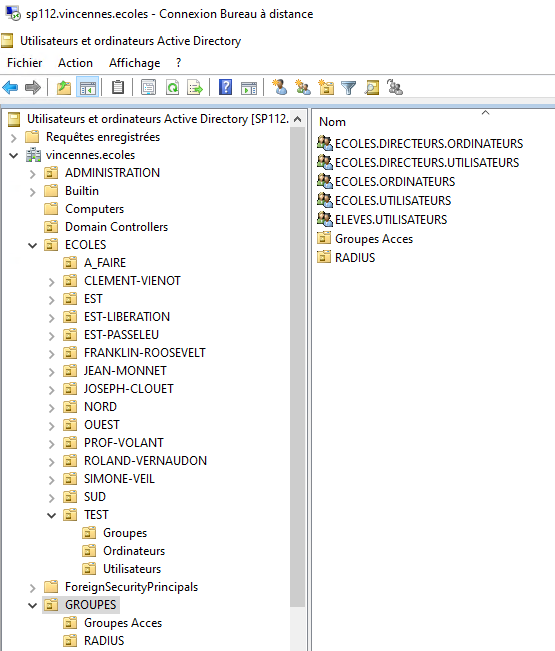This screenshot has height=651, width=555.
Task: Click the create new group icon
Action: point(303,87)
